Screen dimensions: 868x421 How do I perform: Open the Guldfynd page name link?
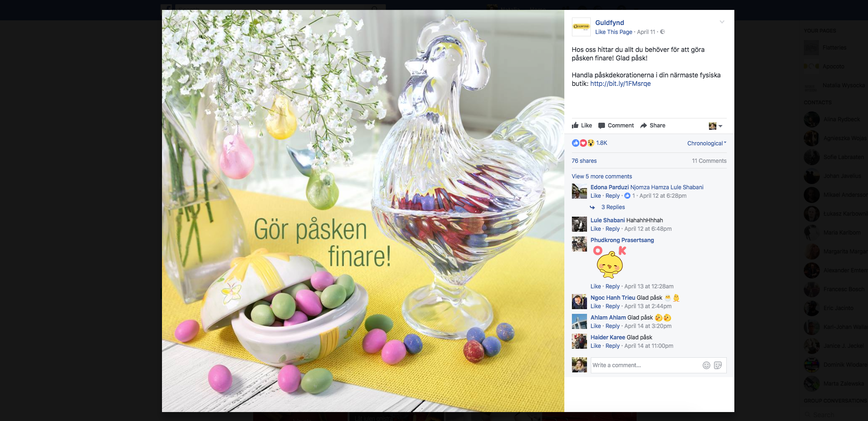610,23
